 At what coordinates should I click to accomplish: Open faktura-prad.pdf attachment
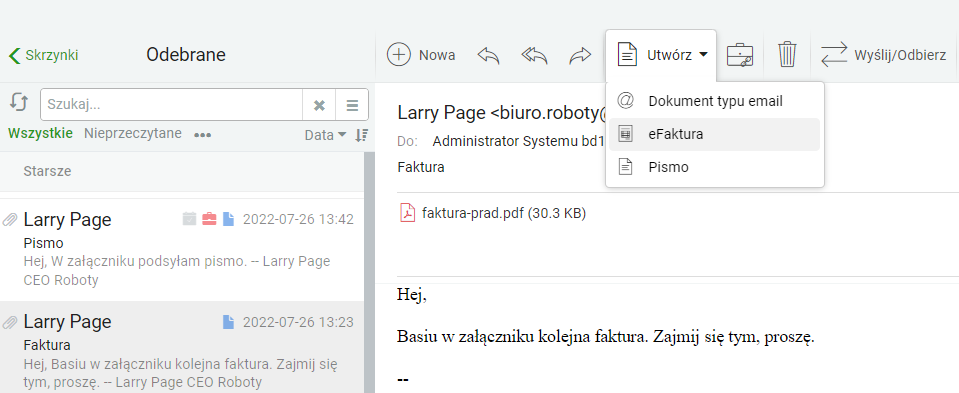[503, 213]
